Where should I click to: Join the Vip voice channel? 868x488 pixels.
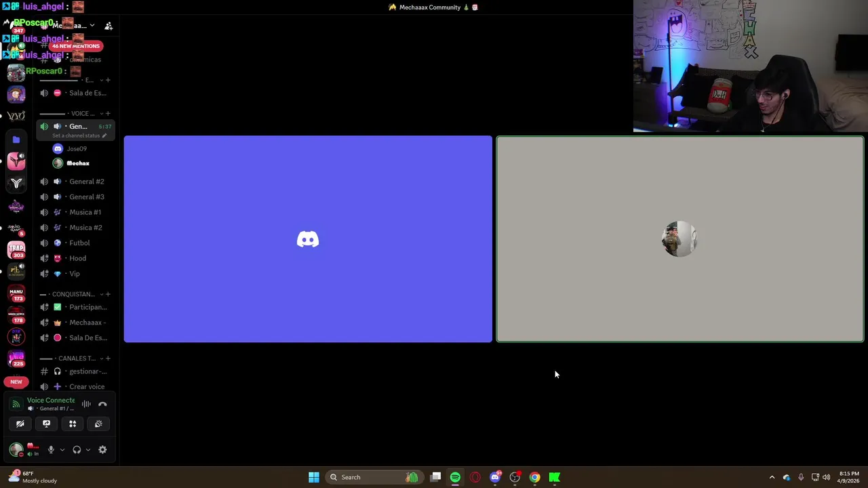[x=75, y=274]
